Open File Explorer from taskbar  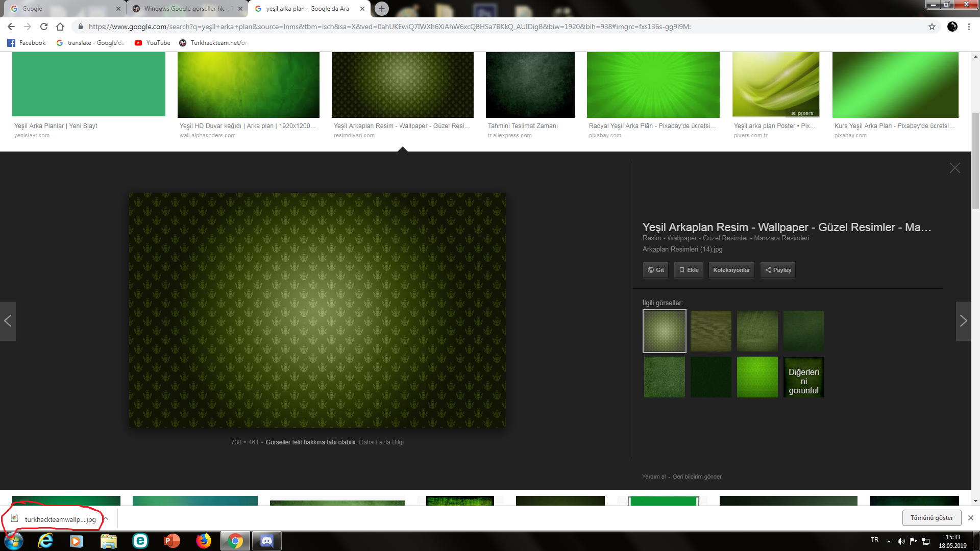point(108,541)
